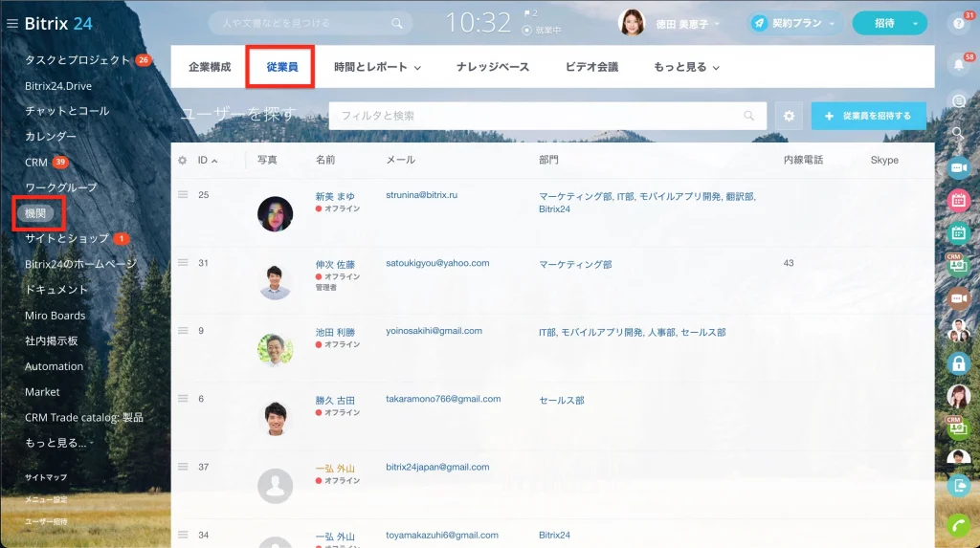Screen dimensions: 980x548
Task: Click photo of 勝久 古田
Action: pos(275,418)
